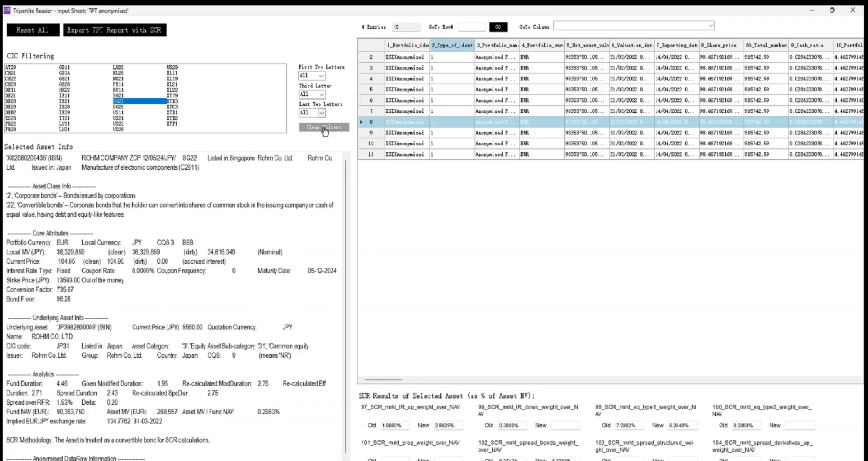Image resolution: width=868 pixels, height=461 pixels.
Task: Click Export TPT Report with SCR
Action: pyautogui.click(x=114, y=30)
